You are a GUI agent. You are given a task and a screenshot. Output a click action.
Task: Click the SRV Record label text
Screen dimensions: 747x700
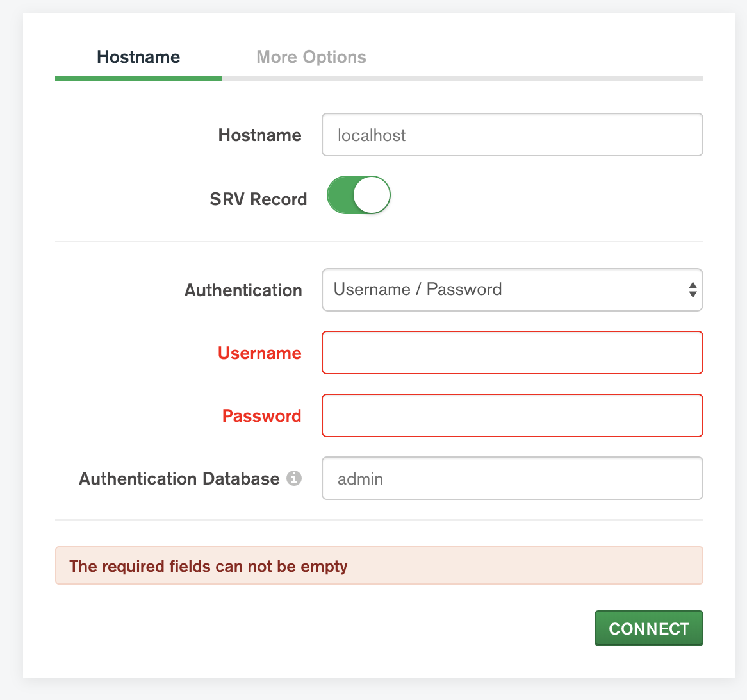[x=258, y=199]
